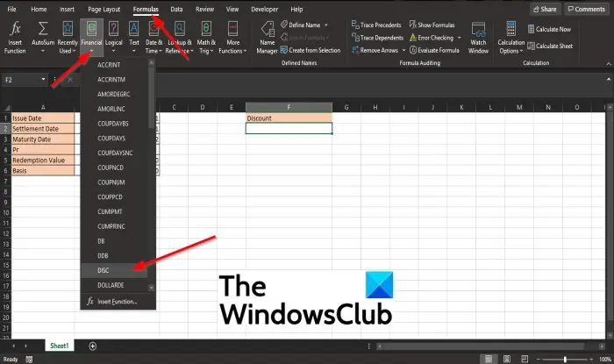Open Insert Function dialog from ribbon

tap(15, 38)
